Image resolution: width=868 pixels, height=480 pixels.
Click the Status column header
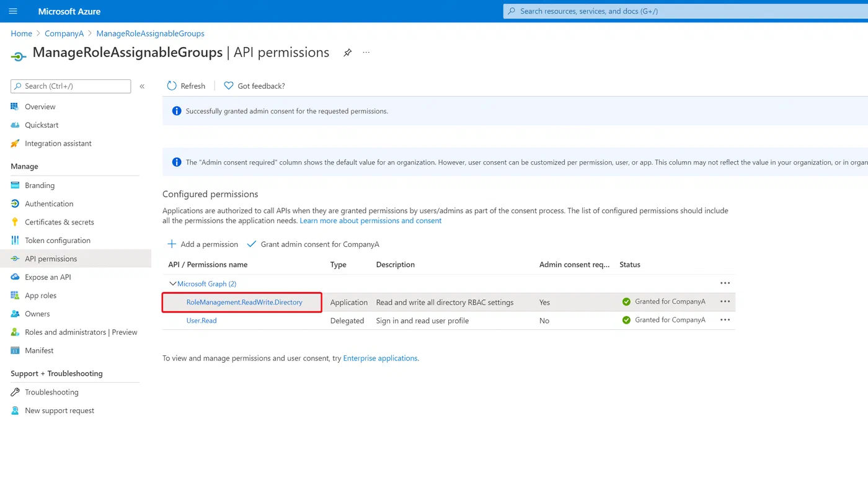coord(630,265)
